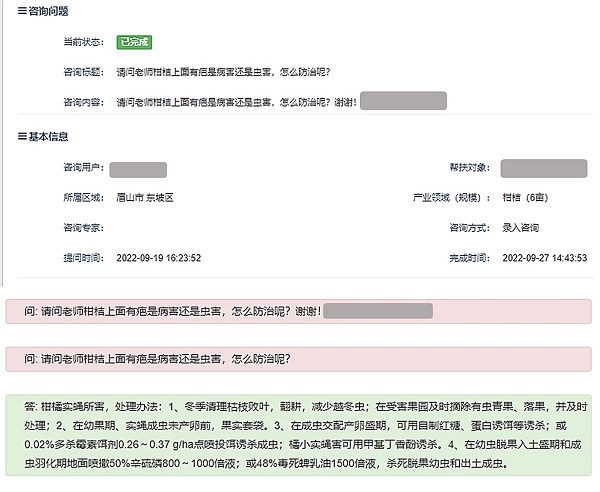This screenshot has width=600, height=492.
Task: Click the green 已完成 status badge
Action: tap(134, 43)
